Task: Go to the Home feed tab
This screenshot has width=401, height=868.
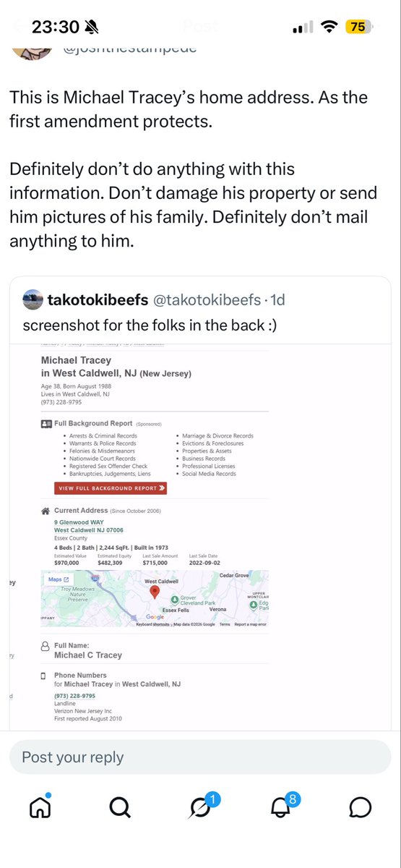Action: click(40, 807)
